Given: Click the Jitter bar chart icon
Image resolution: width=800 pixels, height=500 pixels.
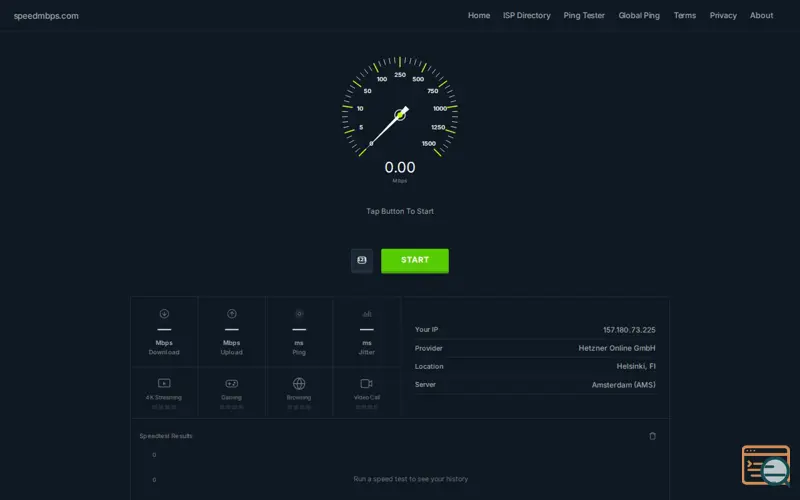Looking at the screenshot, I should [367, 314].
